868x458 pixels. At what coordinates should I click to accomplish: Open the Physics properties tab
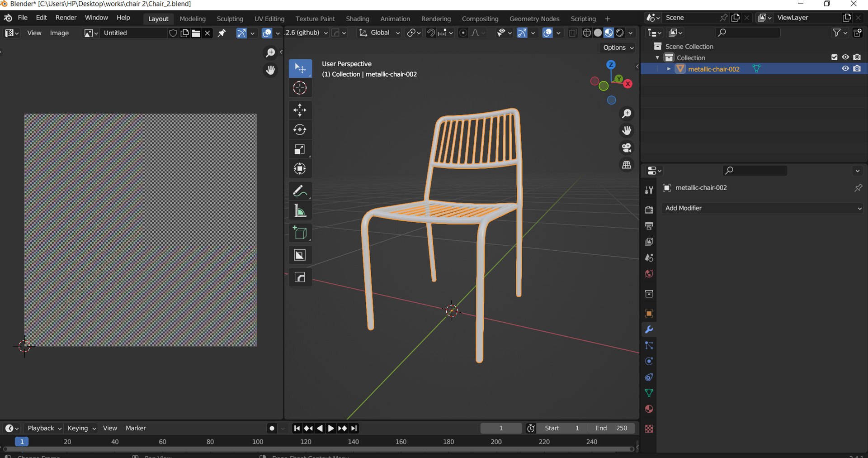coord(649,361)
